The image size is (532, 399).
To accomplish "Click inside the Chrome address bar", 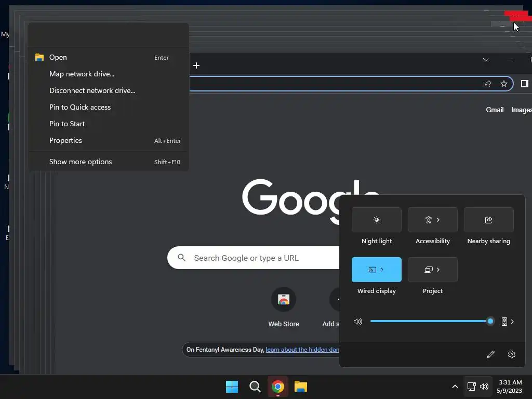I will pyautogui.click(x=351, y=84).
